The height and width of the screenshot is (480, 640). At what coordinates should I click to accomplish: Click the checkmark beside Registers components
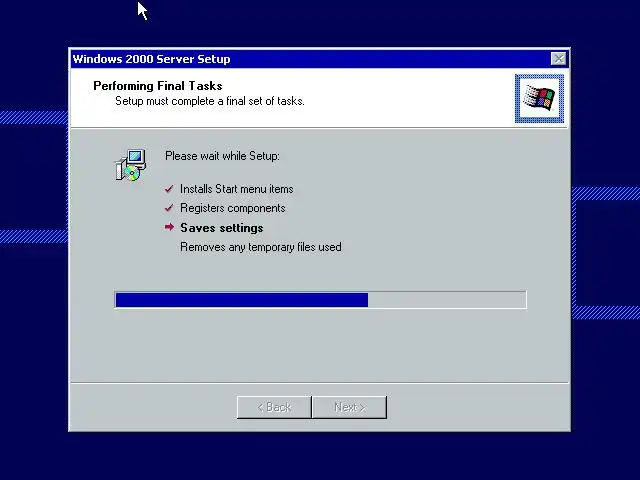(169, 208)
